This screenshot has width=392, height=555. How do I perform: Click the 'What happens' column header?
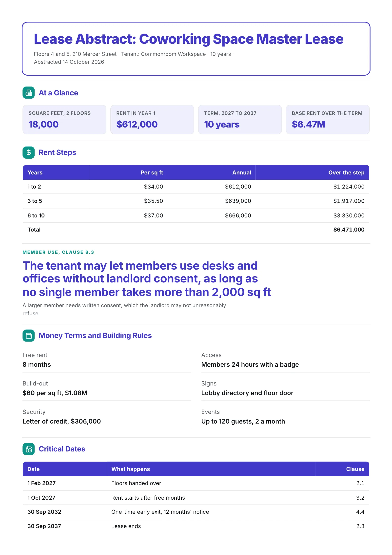click(131, 469)
